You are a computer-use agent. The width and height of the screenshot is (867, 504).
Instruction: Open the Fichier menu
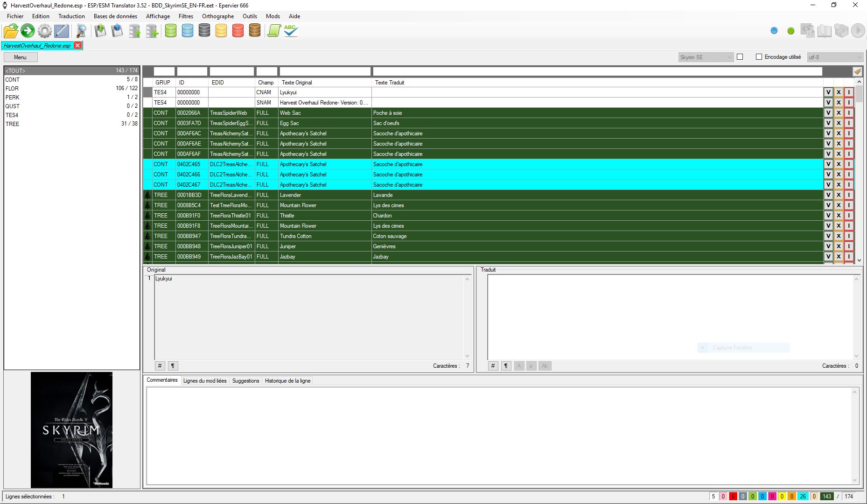15,16
